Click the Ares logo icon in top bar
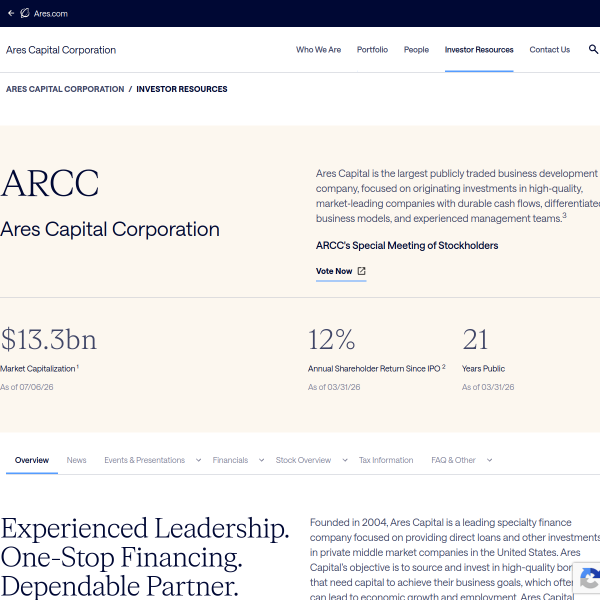This screenshot has width=600, height=600. pos(25,13)
